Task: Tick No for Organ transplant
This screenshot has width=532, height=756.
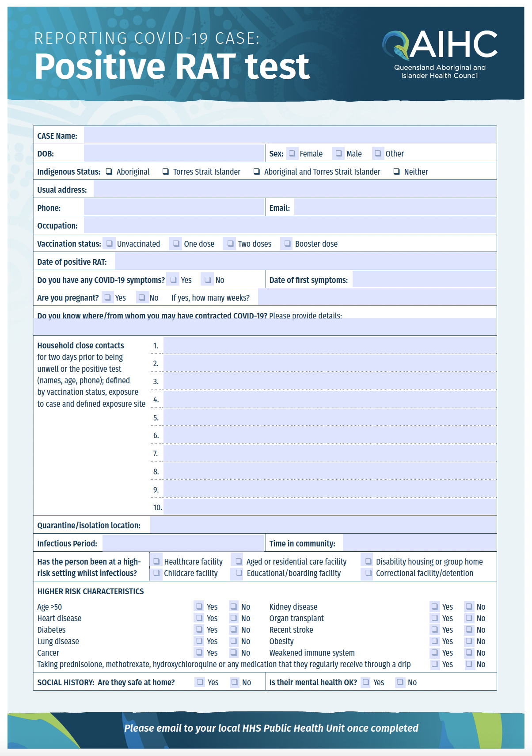Action: pos(469,618)
